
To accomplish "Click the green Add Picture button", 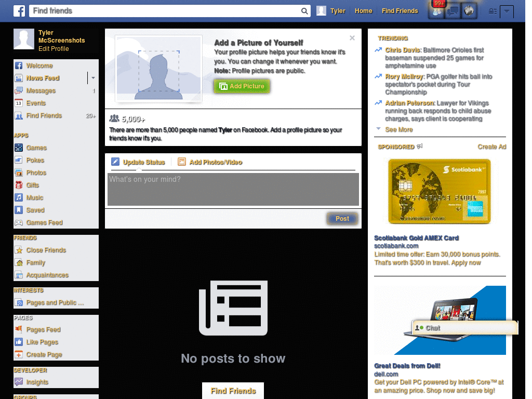I will point(242,86).
